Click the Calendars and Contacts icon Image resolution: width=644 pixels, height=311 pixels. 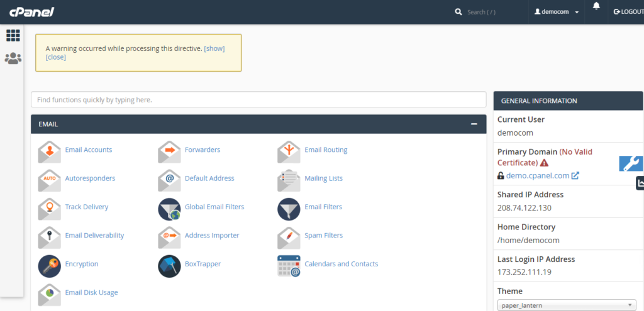click(x=289, y=266)
